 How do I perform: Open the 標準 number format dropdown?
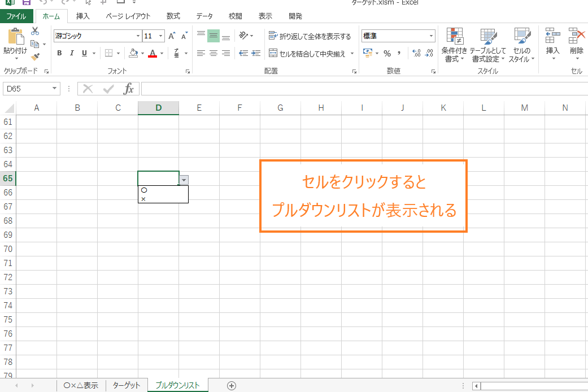coord(432,36)
